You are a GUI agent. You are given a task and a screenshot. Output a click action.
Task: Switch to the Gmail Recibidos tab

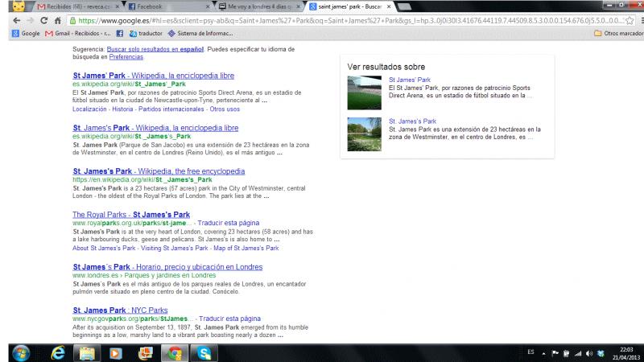click(76, 6)
